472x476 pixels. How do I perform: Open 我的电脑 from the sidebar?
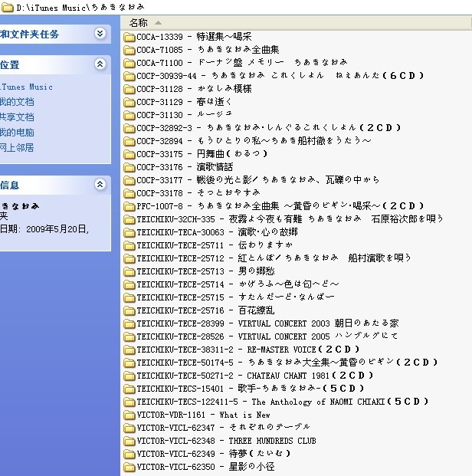(17, 133)
